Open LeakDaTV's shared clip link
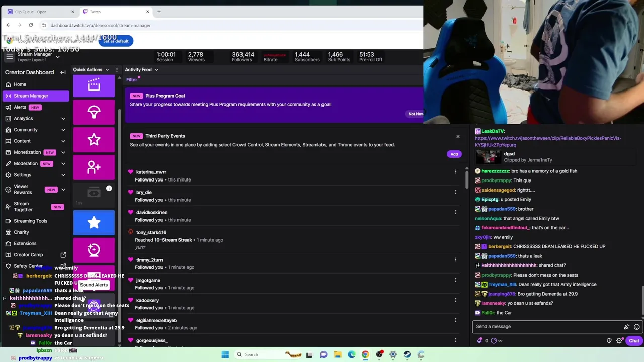Viewport: 644px width, 362px height. click(548, 141)
